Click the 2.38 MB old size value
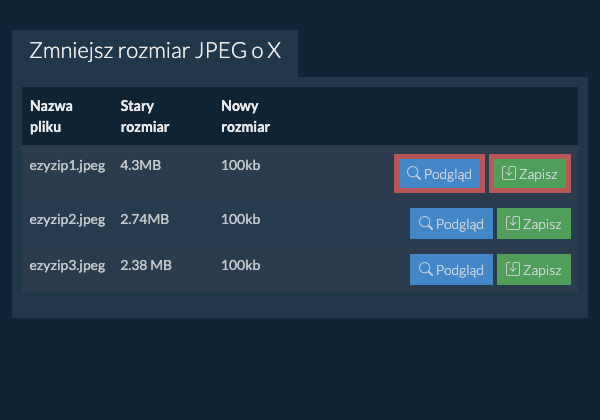This screenshot has width=600, height=420. tap(146, 265)
